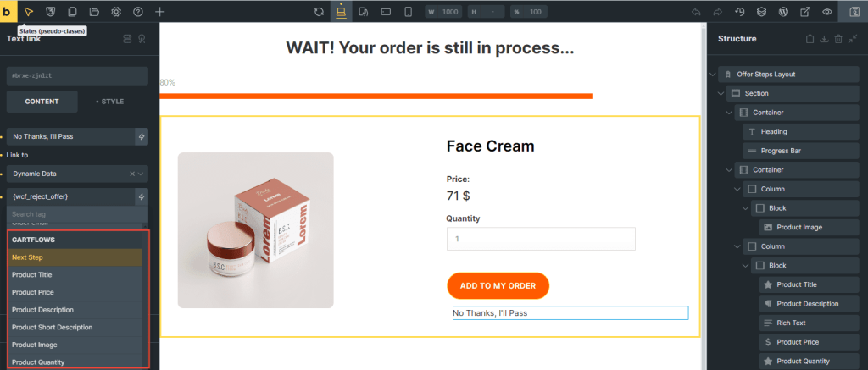Switch to the Style tab
Image resolution: width=868 pixels, height=370 pixels.
[112, 102]
